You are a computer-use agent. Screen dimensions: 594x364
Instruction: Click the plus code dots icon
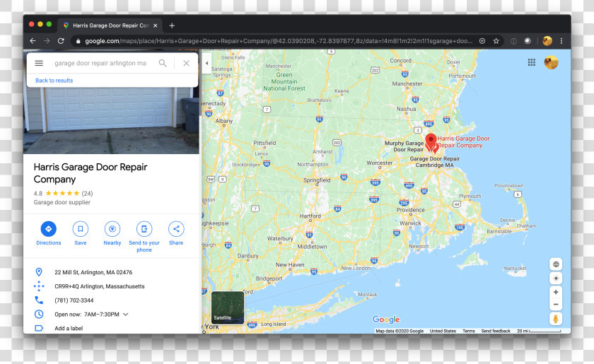pyautogui.click(x=39, y=286)
